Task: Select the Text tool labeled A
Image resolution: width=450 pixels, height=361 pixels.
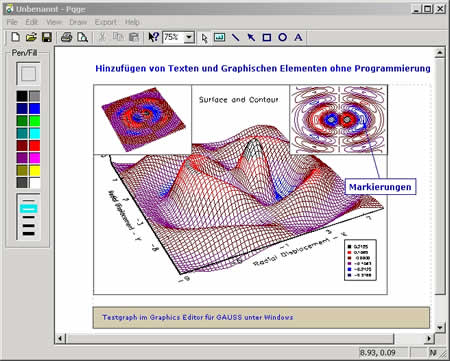Action: [x=298, y=37]
